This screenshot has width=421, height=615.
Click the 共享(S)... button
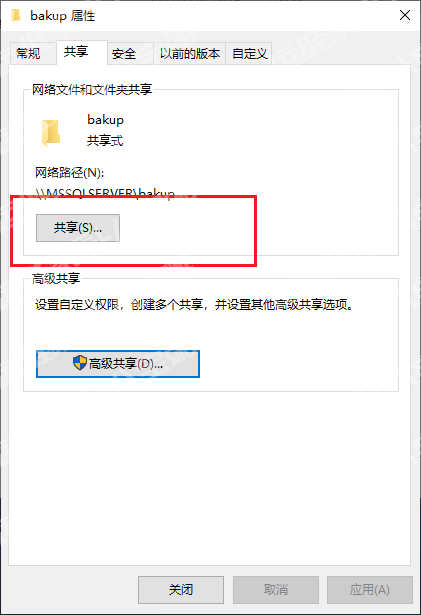point(78,228)
